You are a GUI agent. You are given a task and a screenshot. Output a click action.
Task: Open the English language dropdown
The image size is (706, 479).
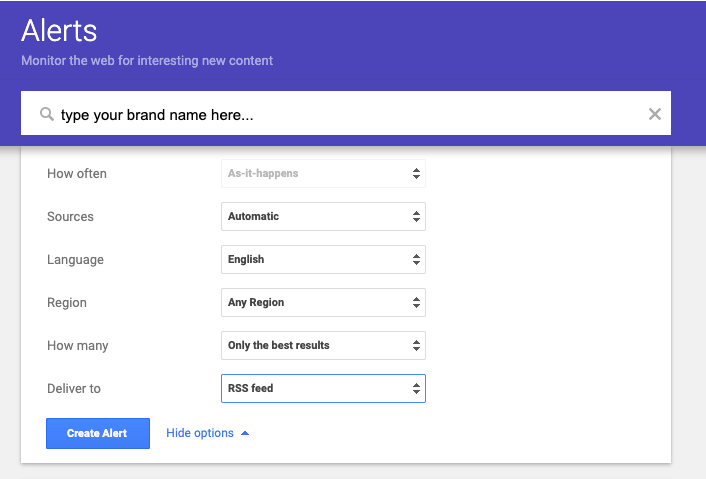(x=322, y=259)
